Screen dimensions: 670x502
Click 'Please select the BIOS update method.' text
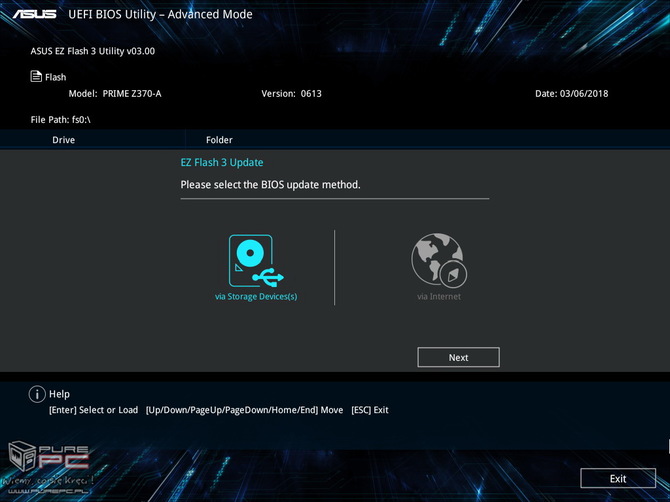270,185
